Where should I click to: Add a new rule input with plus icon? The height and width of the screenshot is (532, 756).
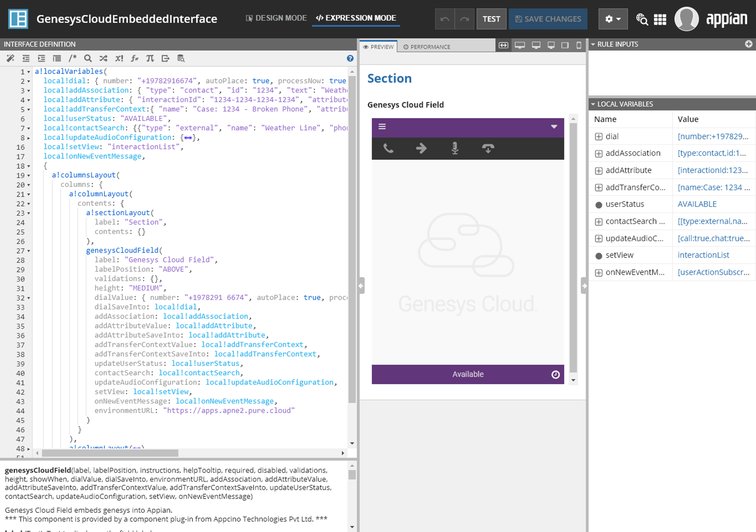pos(749,44)
